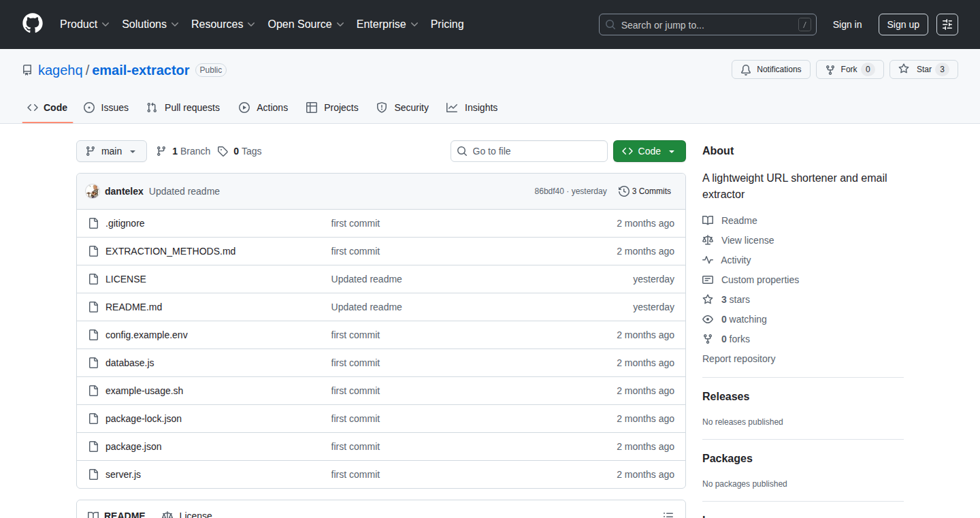Open the Releases heading link
980x518 pixels.
point(725,396)
